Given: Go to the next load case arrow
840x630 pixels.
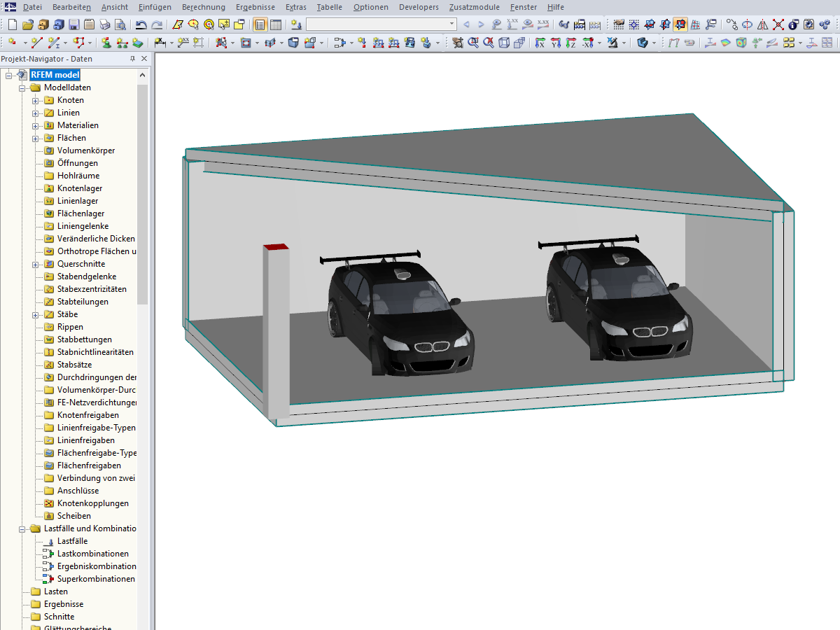Looking at the screenshot, I should (x=482, y=24).
